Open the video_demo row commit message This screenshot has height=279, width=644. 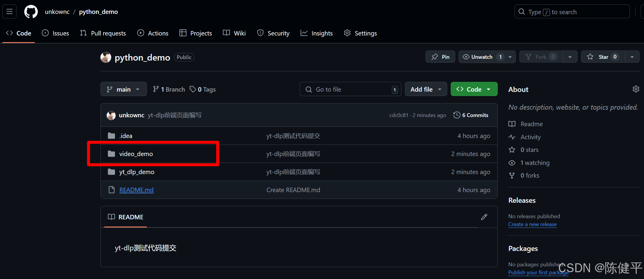[293, 154]
